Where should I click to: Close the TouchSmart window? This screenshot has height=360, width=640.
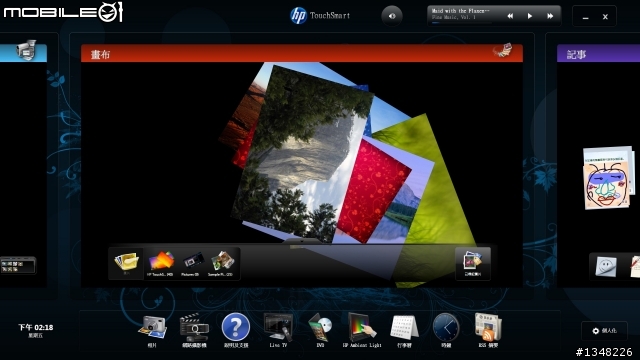pyautogui.click(x=605, y=17)
